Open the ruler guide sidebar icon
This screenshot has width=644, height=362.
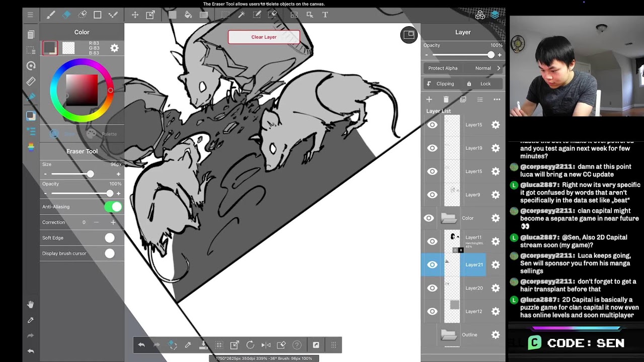tap(31, 81)
